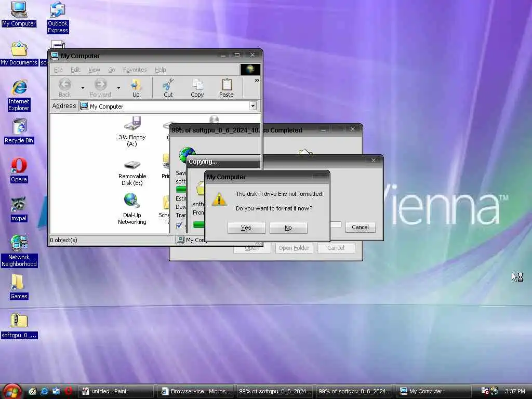Click Cancel in download dialog
Screen dimensions: 532x399
[336, 248]
